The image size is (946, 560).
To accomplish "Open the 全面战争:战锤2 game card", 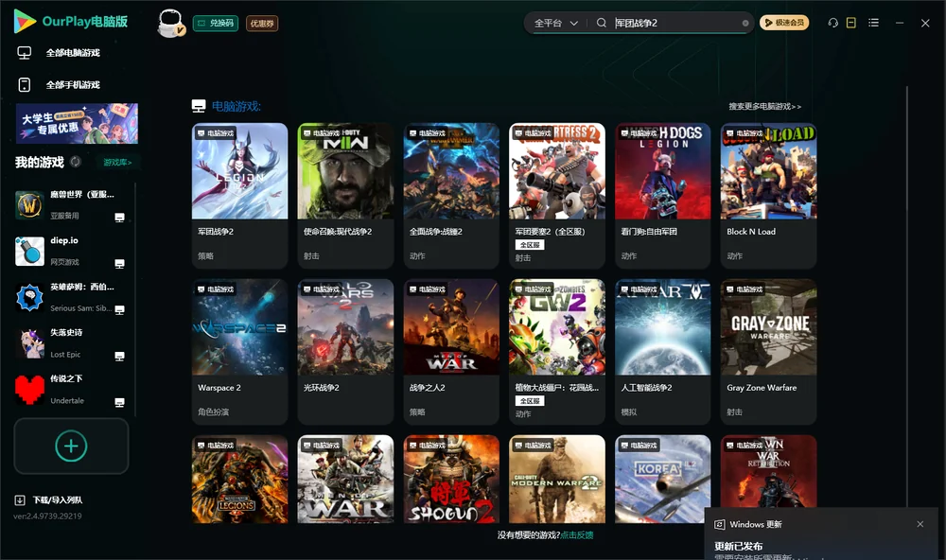I will tap(451, 196).
